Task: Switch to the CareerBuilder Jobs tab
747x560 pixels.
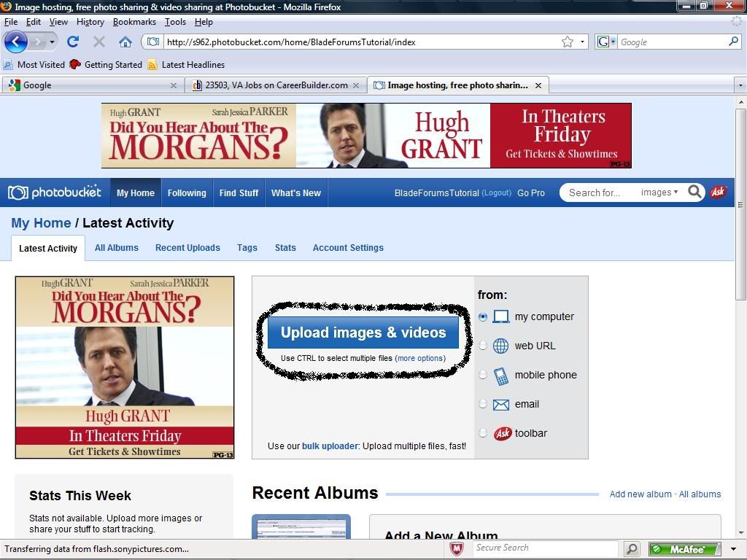Action: pyautogui.click(x=275, y=85)
